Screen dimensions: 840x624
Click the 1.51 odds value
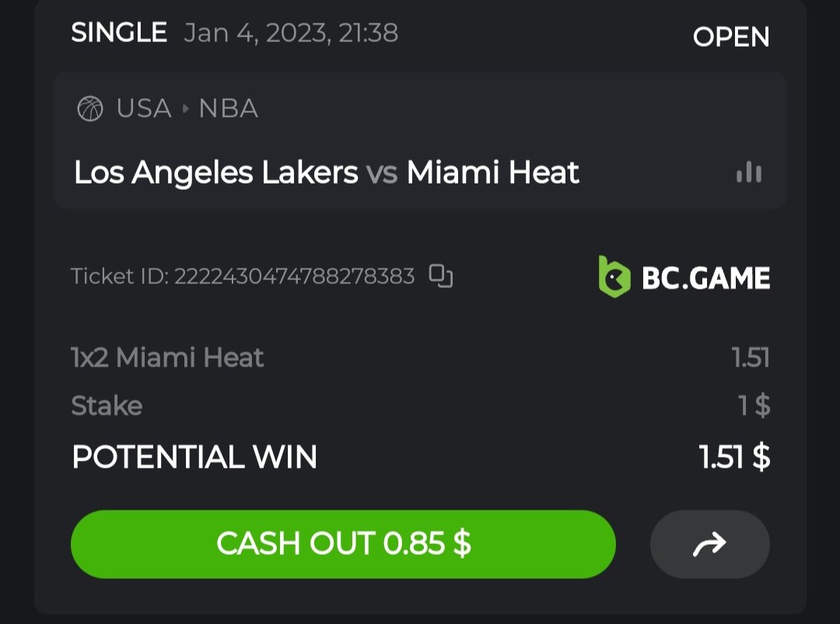click(751, 358)
